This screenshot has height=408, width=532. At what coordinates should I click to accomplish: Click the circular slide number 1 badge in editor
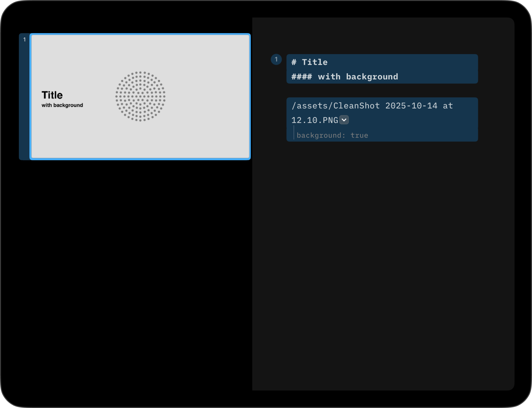(x=276, y=59)
